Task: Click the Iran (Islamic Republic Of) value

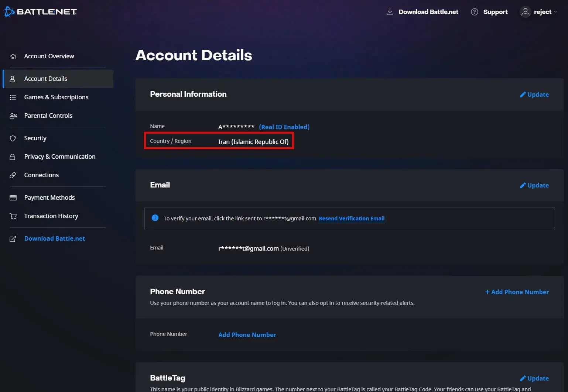Action: point(253,142)
